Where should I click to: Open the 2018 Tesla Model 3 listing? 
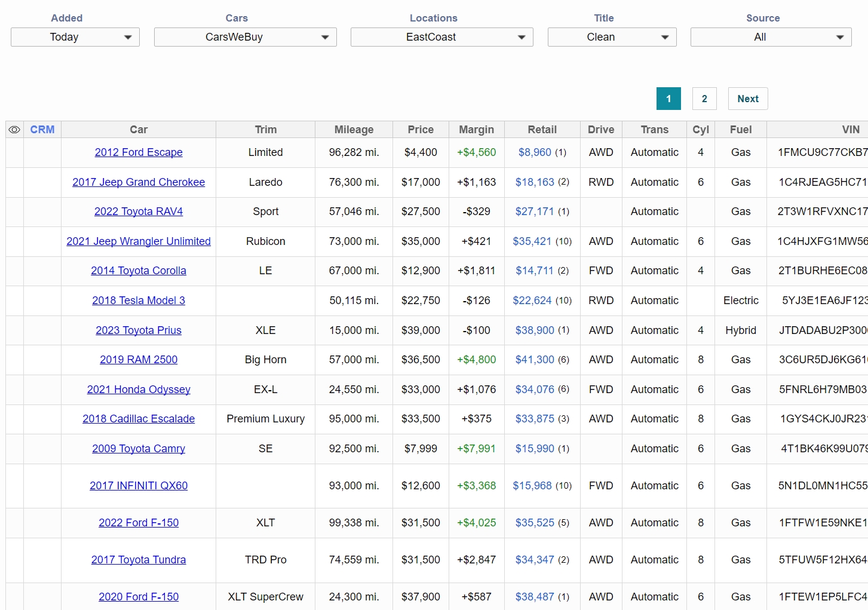[139, 301]
